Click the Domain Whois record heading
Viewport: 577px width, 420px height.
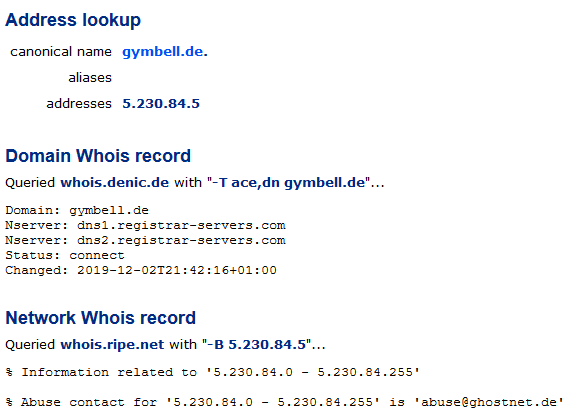click(x=98, y=156)
